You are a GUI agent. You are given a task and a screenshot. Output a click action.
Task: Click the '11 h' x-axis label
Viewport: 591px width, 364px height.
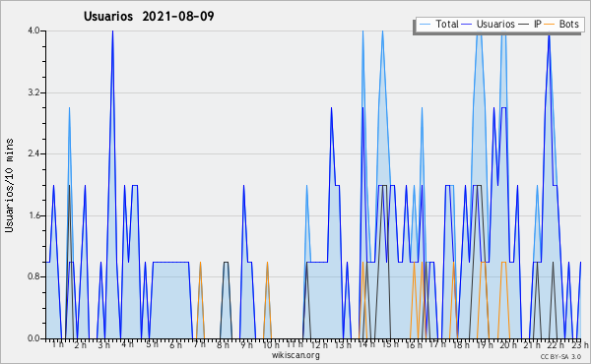(295, 344)
